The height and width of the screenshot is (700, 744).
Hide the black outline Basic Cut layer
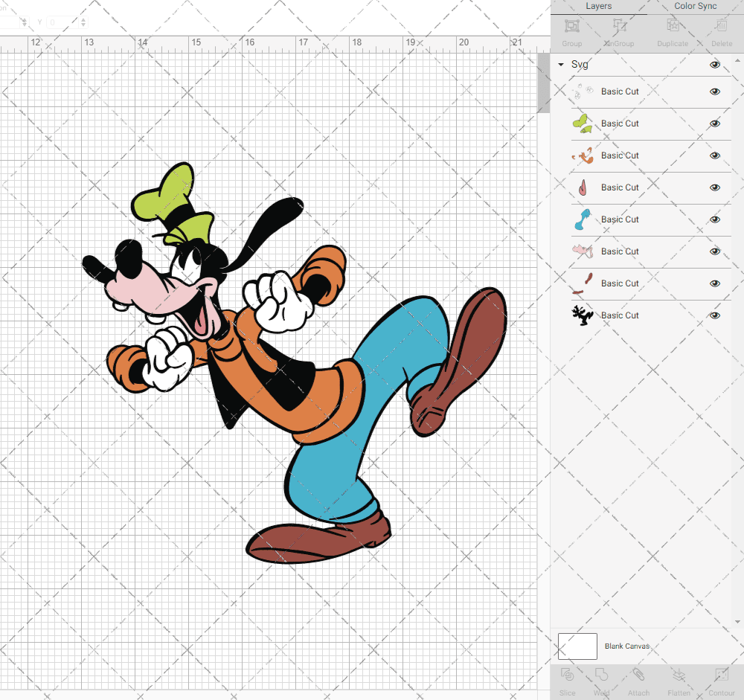[714, 315]
